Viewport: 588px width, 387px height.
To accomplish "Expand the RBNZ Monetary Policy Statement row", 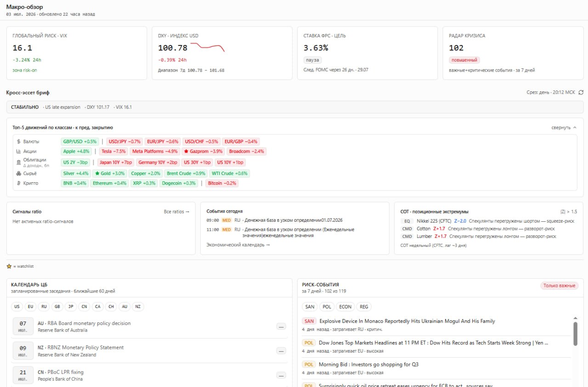I will click(x=281, y=351).
